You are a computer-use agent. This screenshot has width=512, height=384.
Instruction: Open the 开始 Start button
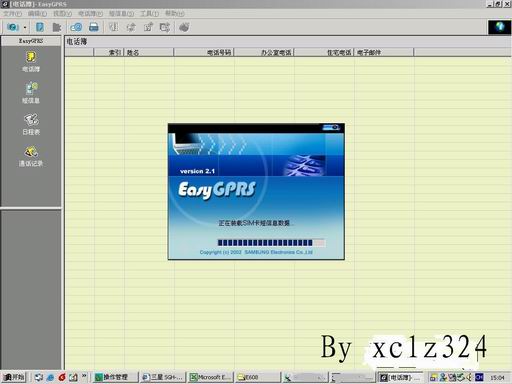(14, 377)
